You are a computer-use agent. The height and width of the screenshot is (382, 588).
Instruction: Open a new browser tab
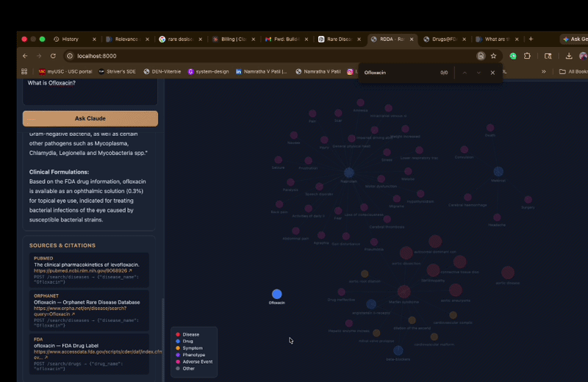click(x=531, y=39)
